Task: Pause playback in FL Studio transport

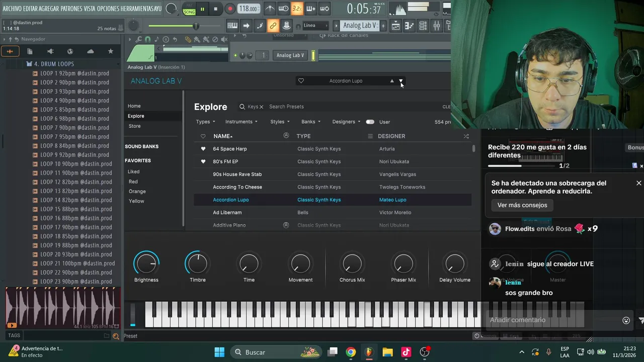Action: (202, 9)
